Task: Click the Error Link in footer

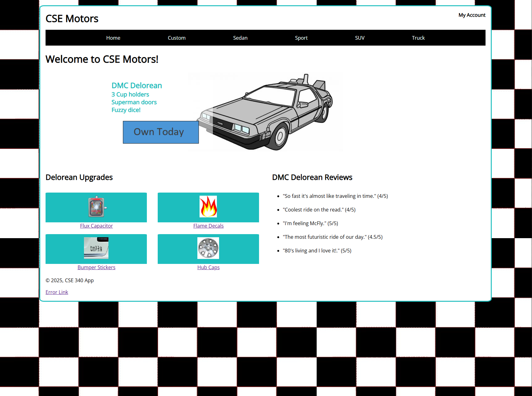Action: point(57,292)
